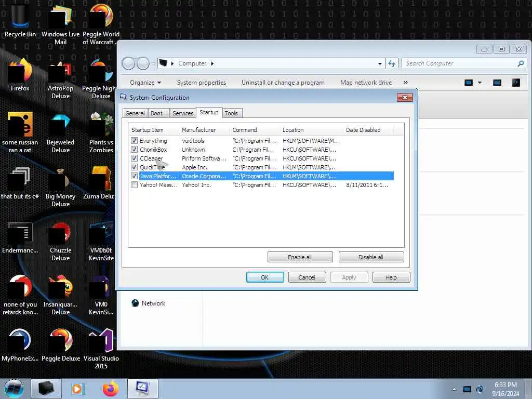Open Bejeweled Deluxe desktop icon
This screenshot has height=399, width=532.
point(60,132)
